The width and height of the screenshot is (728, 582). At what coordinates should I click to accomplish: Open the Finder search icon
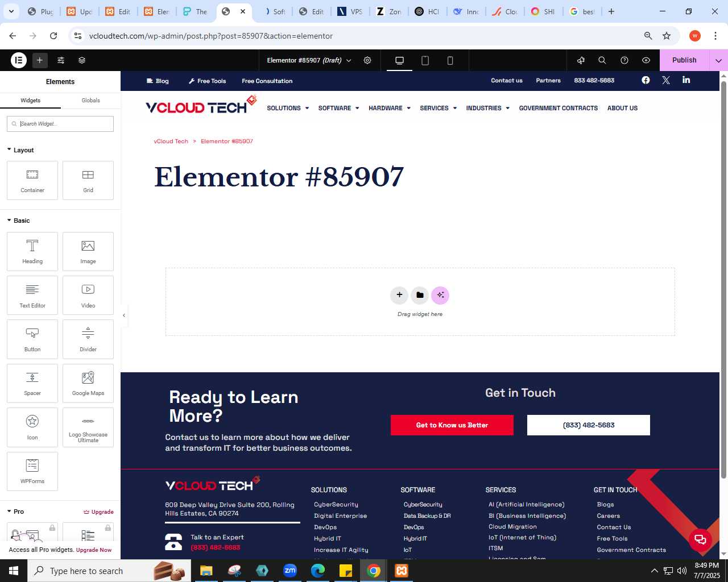tap(602, 60)
